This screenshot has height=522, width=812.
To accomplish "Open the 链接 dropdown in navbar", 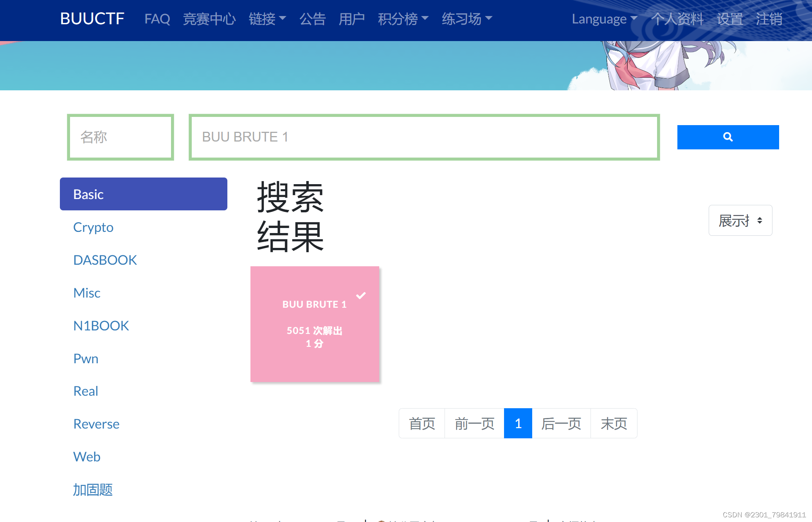I will 267,19.
